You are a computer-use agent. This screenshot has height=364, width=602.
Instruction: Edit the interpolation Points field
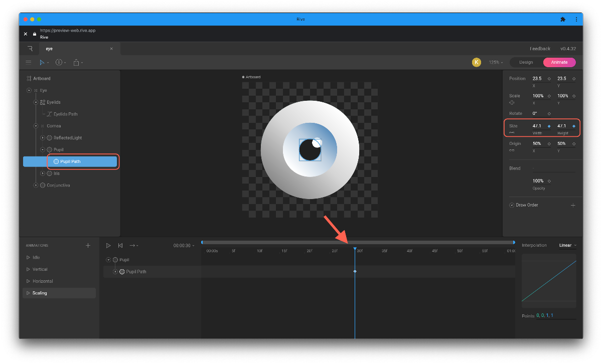click(x=556, y=316)
